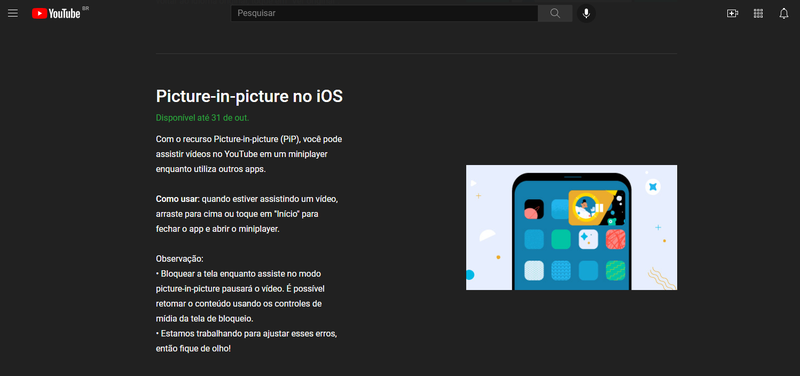Click the green 'Disponível até 31 de out.' text
Image resolution: width=800 pixels, height=376 pixels.
pyautogui.click(x=203, y=118)
